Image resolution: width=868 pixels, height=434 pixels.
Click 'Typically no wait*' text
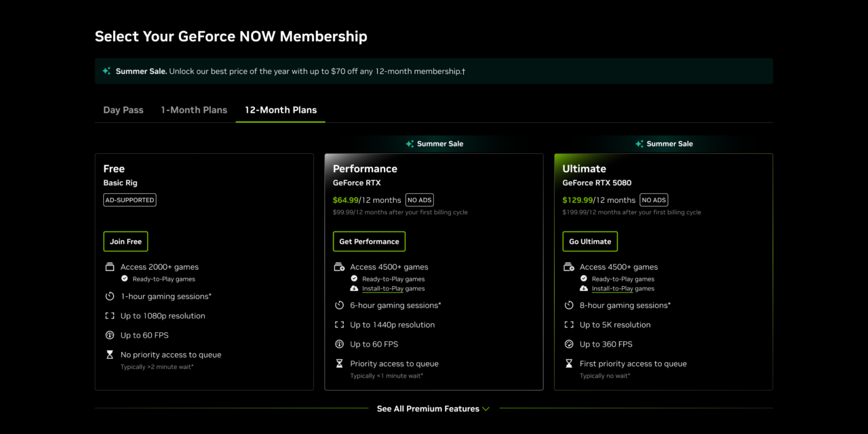tap(605, 376)
